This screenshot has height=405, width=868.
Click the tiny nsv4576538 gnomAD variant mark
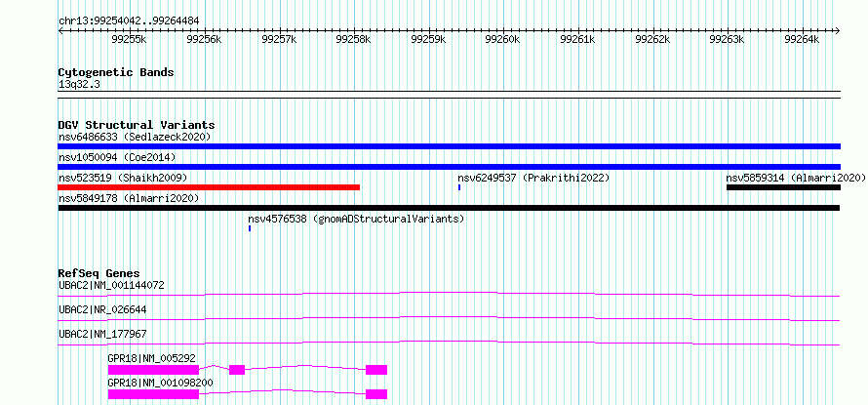[250, 228]
